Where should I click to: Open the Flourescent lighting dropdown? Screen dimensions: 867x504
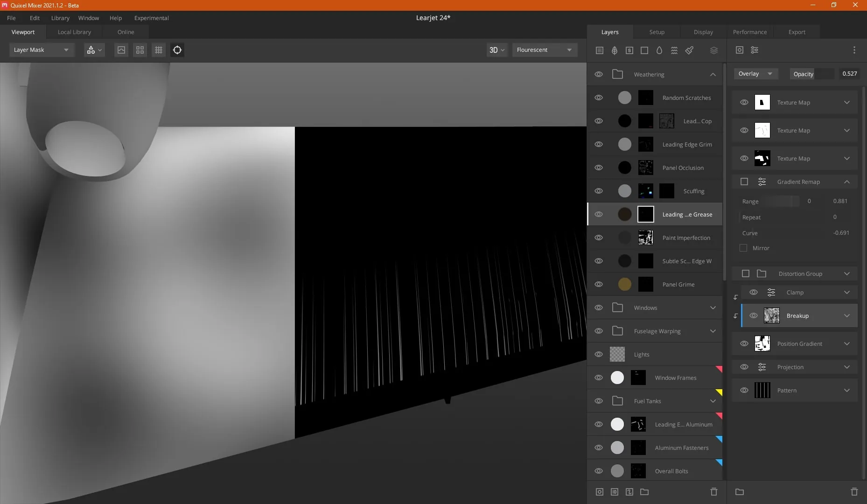point(545,50)
